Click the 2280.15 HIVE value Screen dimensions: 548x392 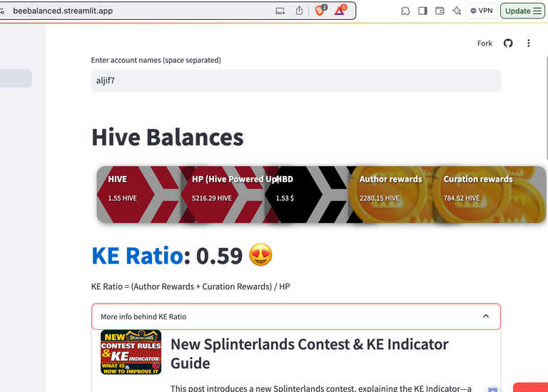point(379,198)
